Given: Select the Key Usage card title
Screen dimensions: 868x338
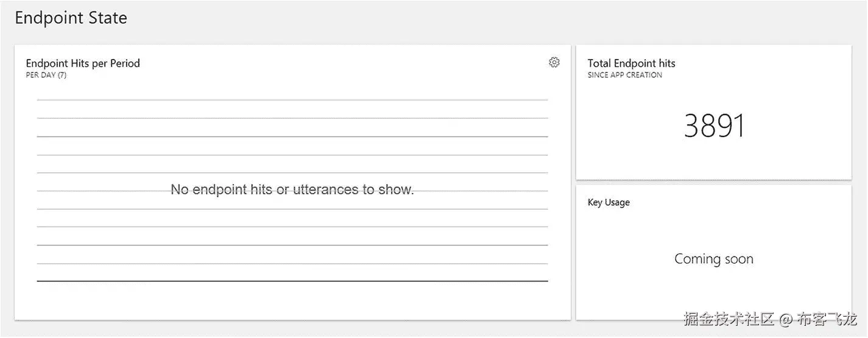Looking at the screenshot, I should pyautogui.click(x=609, y=202).
